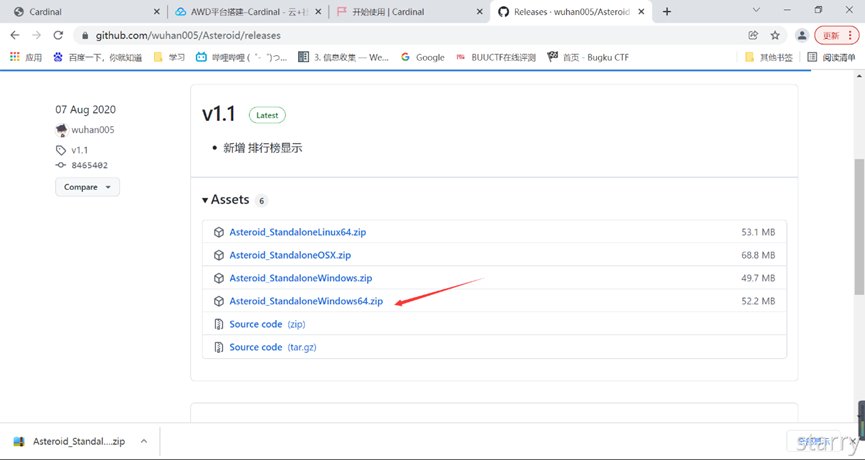Collapse the Assets section
Viewport: 865px width, 460px height.
[226, 200]
